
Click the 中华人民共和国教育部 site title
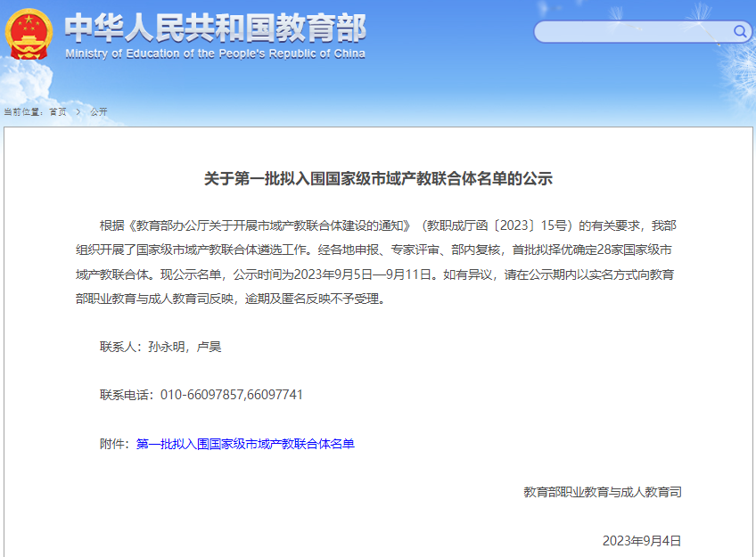[x=216, y=27]
